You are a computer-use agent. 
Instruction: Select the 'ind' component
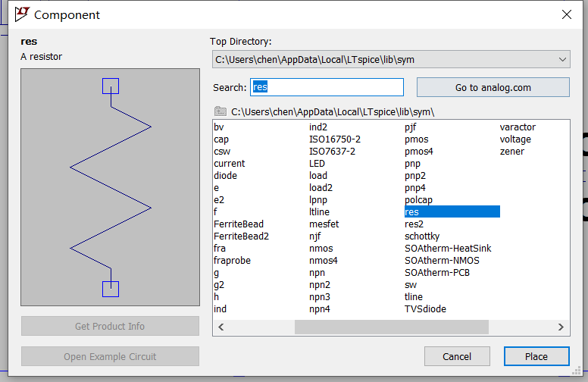(x=220, y=308)
